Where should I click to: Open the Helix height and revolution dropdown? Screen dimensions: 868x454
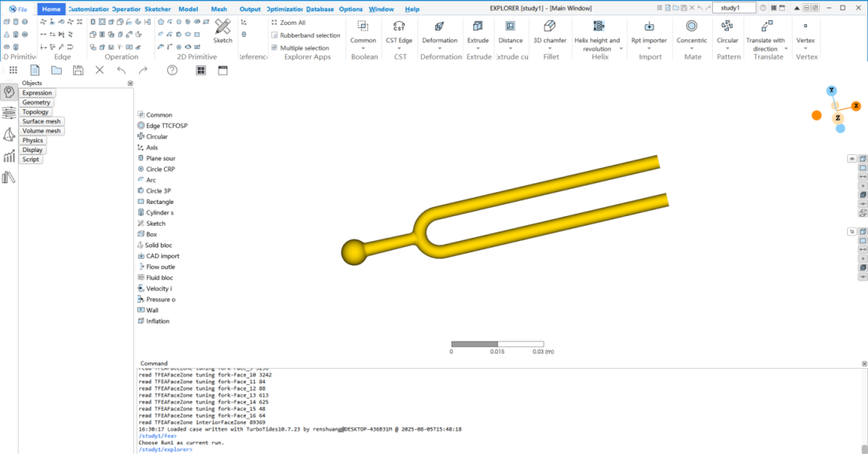point(621,49)
